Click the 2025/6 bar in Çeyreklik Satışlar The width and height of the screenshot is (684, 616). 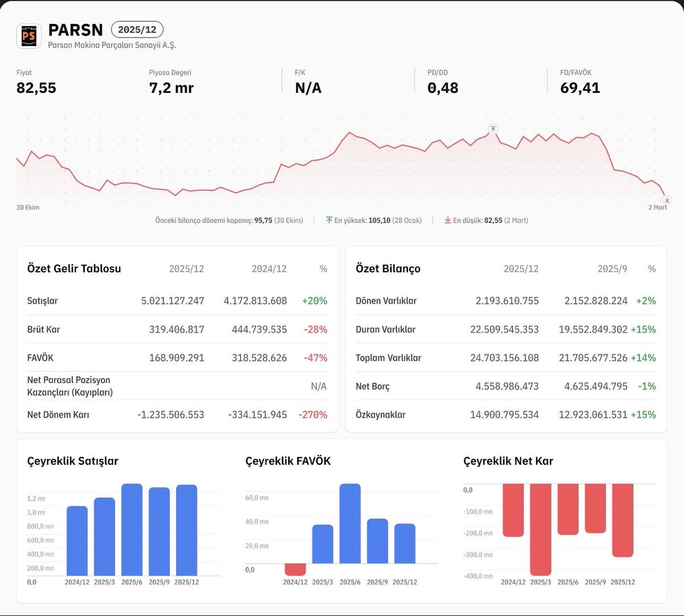[x=132, y=530]
